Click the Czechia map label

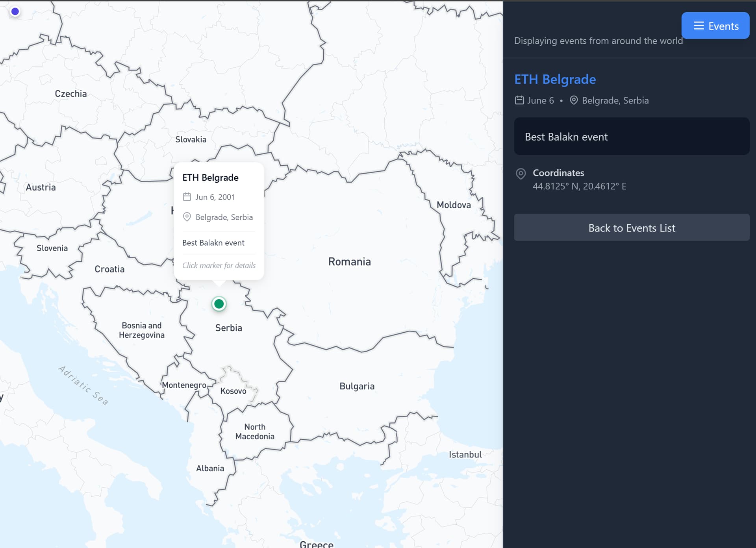click(70, 94)
